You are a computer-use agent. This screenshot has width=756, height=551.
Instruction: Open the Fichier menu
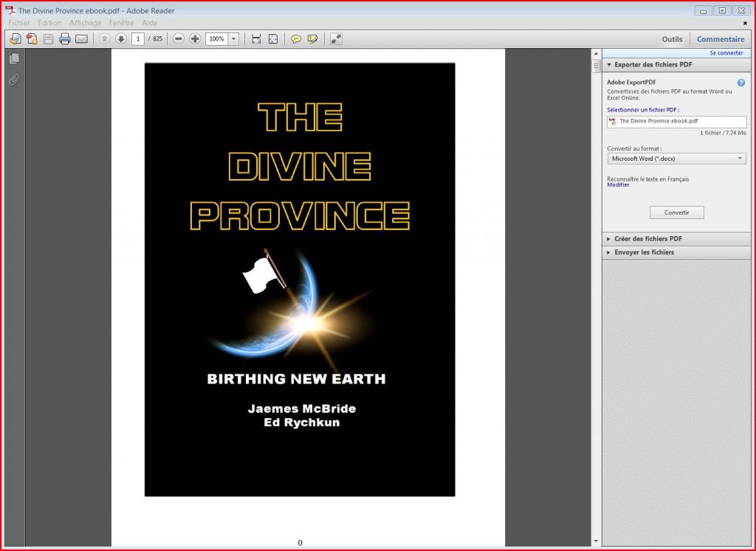[19, 23]
